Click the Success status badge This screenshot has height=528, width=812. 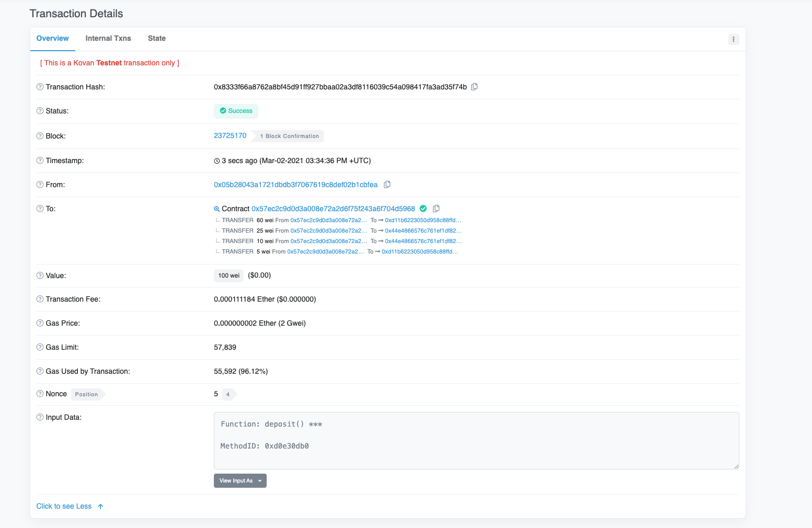click(x=236, y=111)
